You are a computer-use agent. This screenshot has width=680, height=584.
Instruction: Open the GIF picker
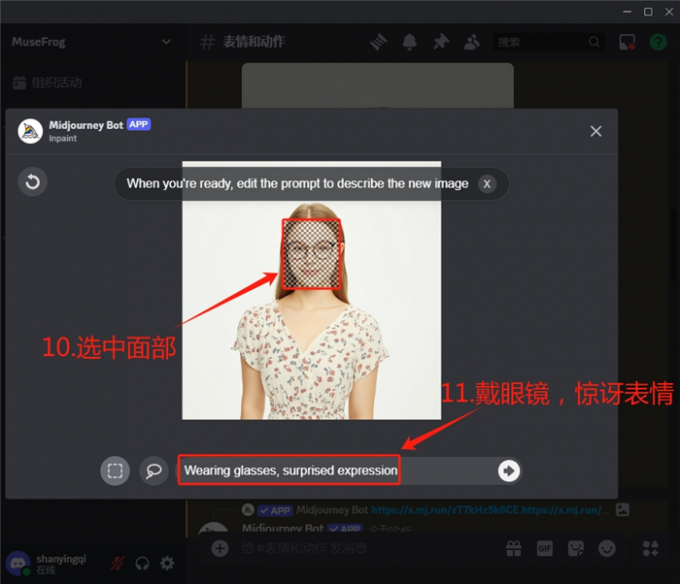545,548
